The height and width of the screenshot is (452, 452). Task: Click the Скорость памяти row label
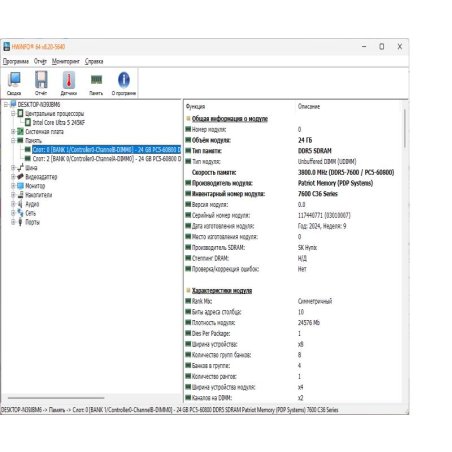pos(214,172)
